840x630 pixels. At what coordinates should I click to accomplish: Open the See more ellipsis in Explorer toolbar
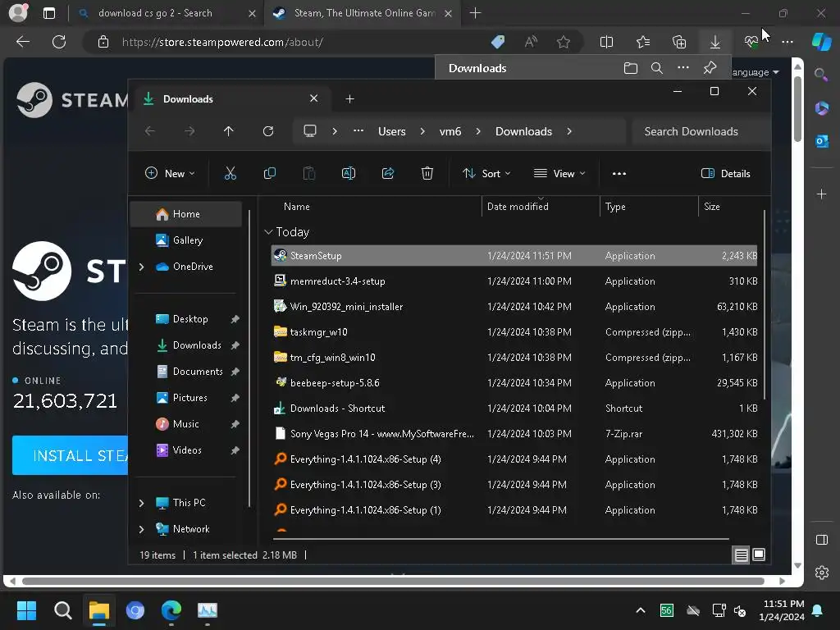[x=619, y=174]
